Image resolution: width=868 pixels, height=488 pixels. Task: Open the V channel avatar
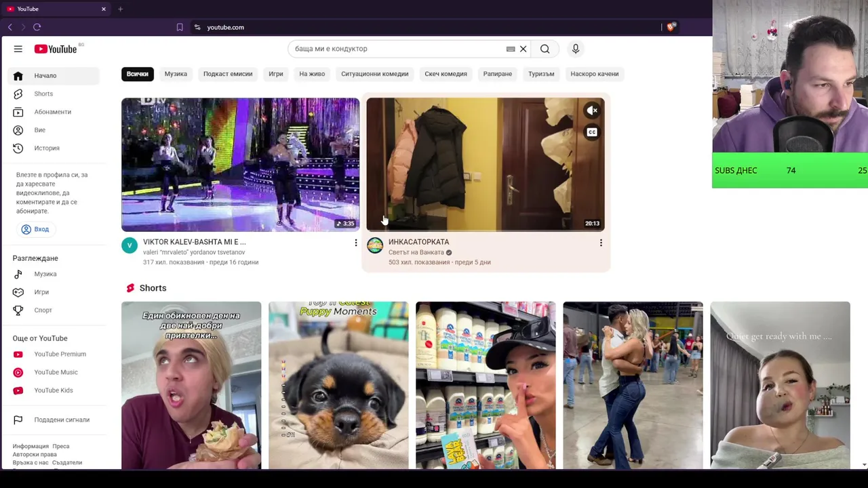(130, 245)
